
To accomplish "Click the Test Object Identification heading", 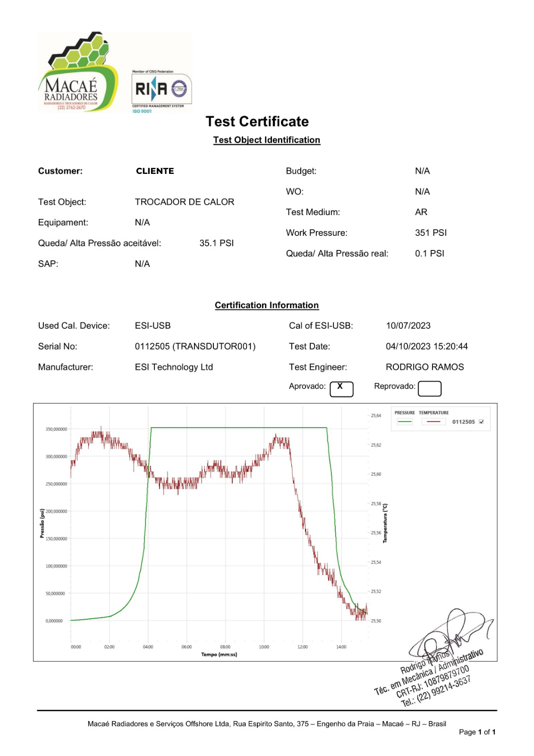I will click(266, 140).
